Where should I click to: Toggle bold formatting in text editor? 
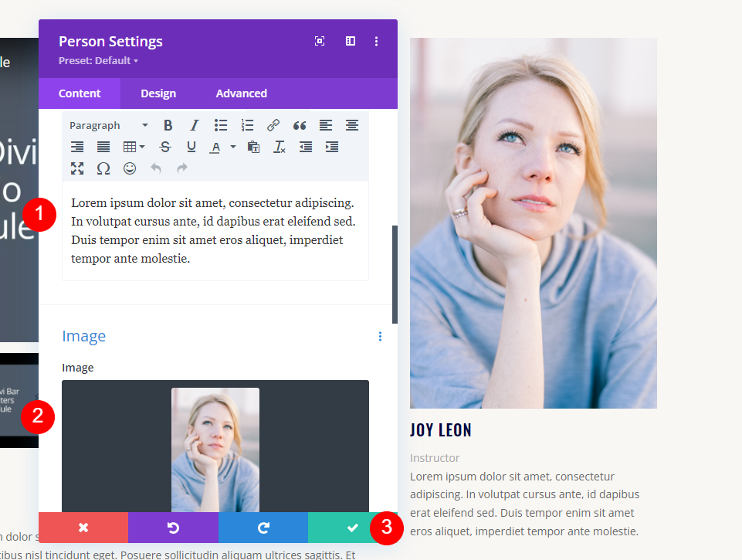pyautogui.click(x=168, y=125)
